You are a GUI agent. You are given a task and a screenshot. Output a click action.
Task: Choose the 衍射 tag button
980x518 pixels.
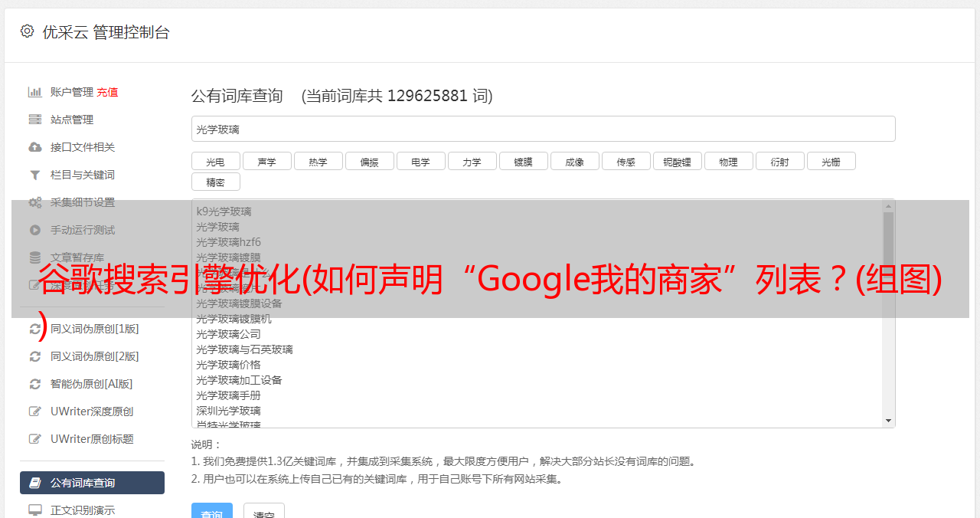[780, 161]
